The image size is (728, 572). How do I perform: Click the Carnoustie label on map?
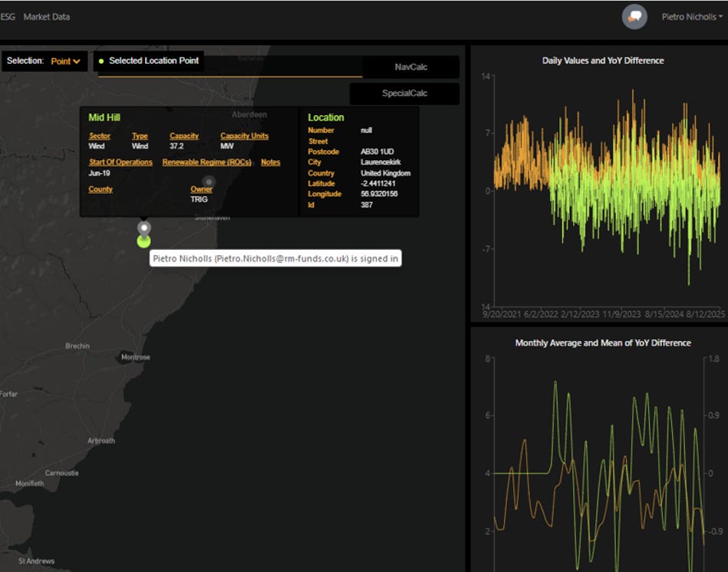(61, 473)
